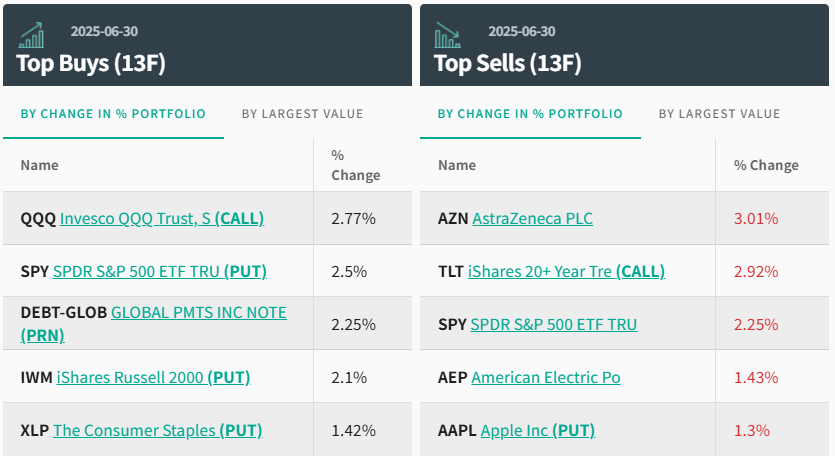Click the Top Sells (13F) heading
Image resolution: width=835 pixels, height=456 pixels.
pyautogui.click(x=507, y=63)
